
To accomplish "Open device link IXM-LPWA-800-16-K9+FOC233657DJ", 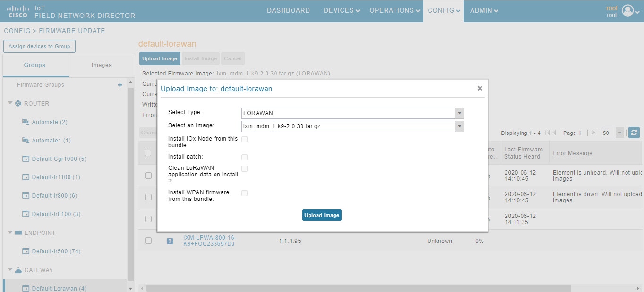I will pyautogui.click(x=210, y=241).
